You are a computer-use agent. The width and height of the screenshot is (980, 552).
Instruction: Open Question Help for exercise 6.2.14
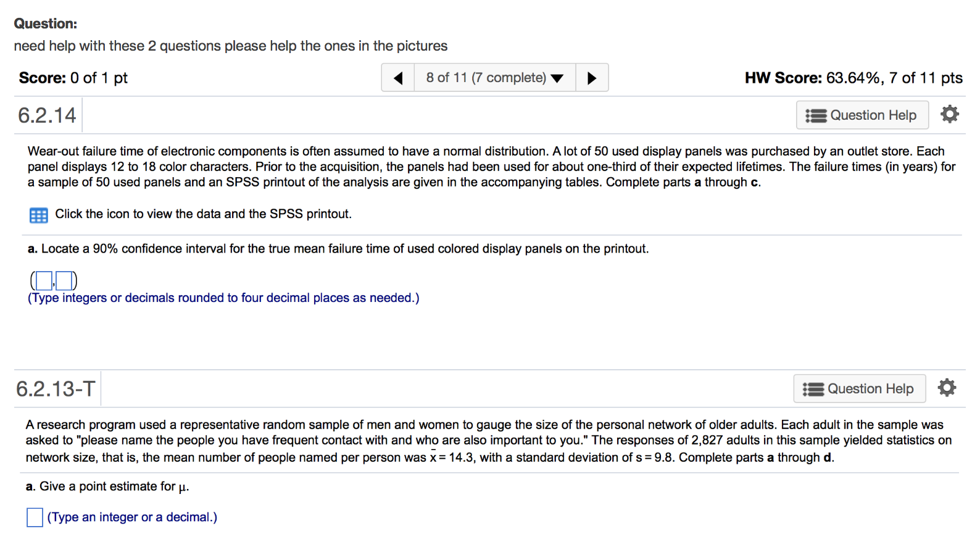point(862,115)
